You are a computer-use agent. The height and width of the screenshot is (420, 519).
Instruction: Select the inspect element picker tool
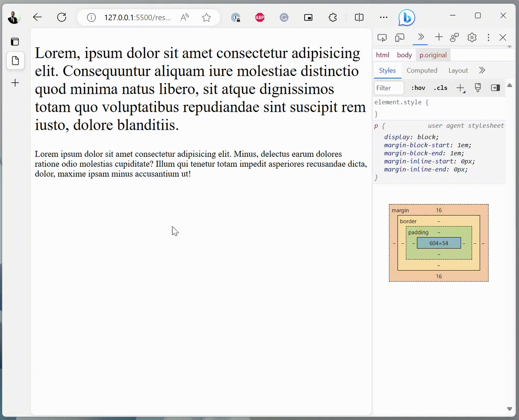coord(382,37)
